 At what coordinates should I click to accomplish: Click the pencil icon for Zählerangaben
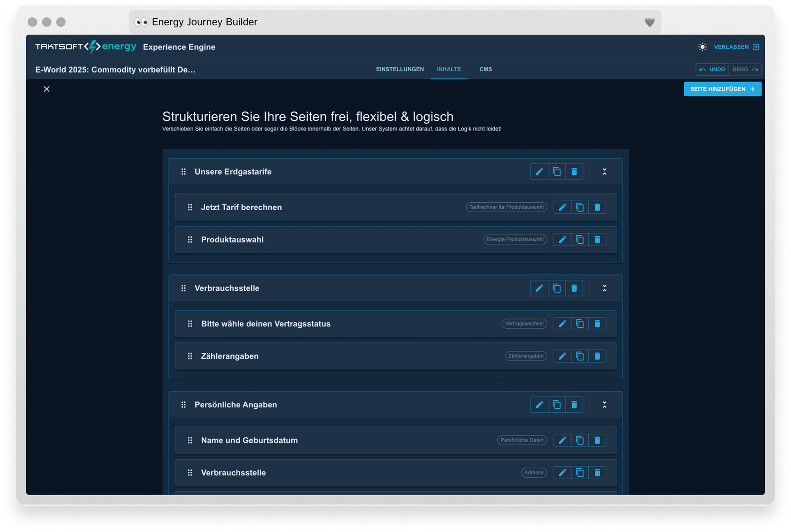click(562, 356)
